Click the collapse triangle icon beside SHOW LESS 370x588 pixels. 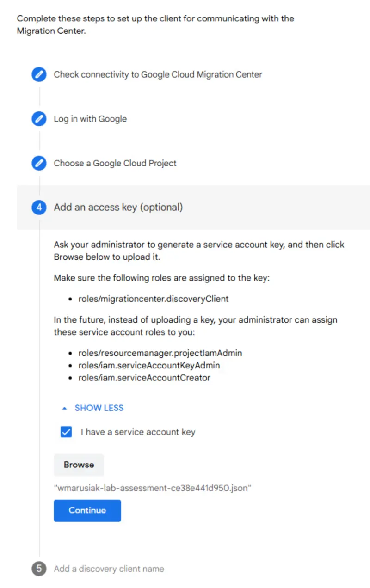[x=64, y=407]
